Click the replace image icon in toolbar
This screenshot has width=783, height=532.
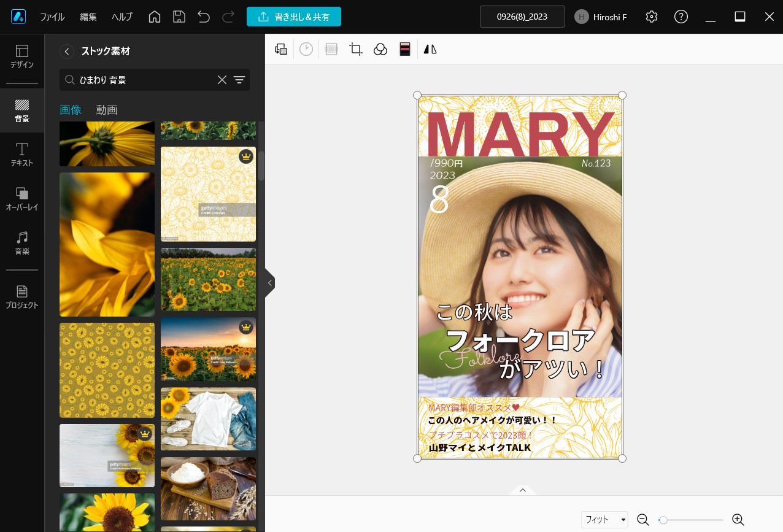[x=281, y=50]
